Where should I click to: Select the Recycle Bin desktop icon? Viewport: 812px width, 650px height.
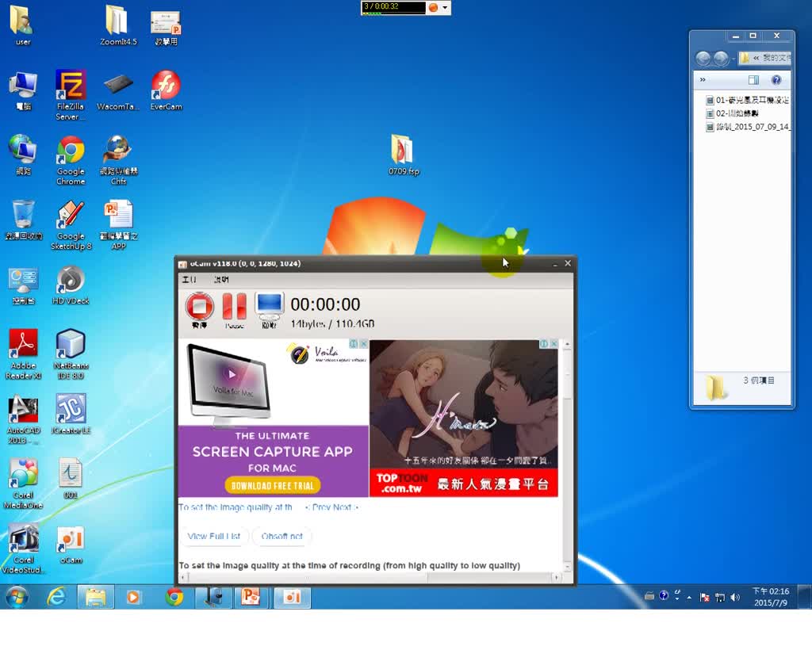[x=23, y=220]
